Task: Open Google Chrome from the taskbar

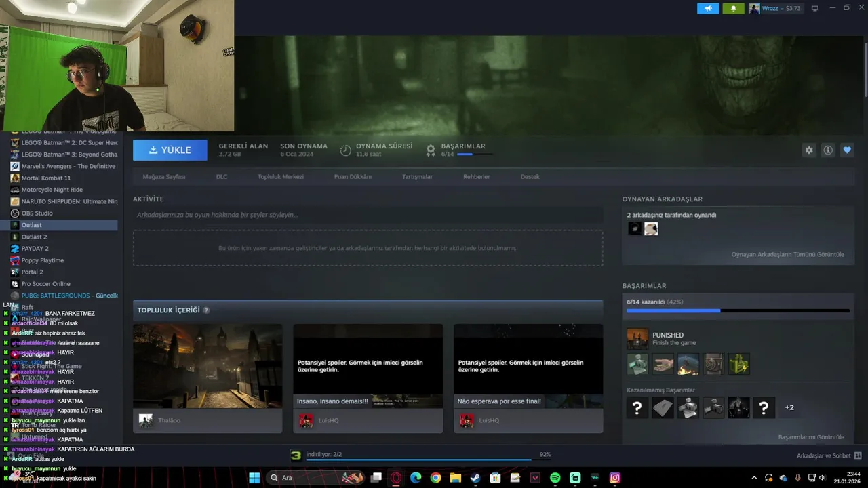Action: coord(435,478)
